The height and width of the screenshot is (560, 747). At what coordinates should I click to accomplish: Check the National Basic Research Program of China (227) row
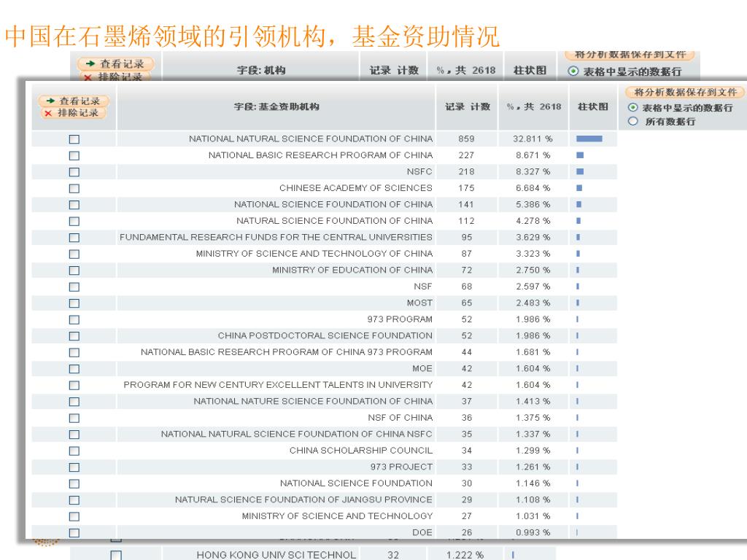tap(74, 156)
